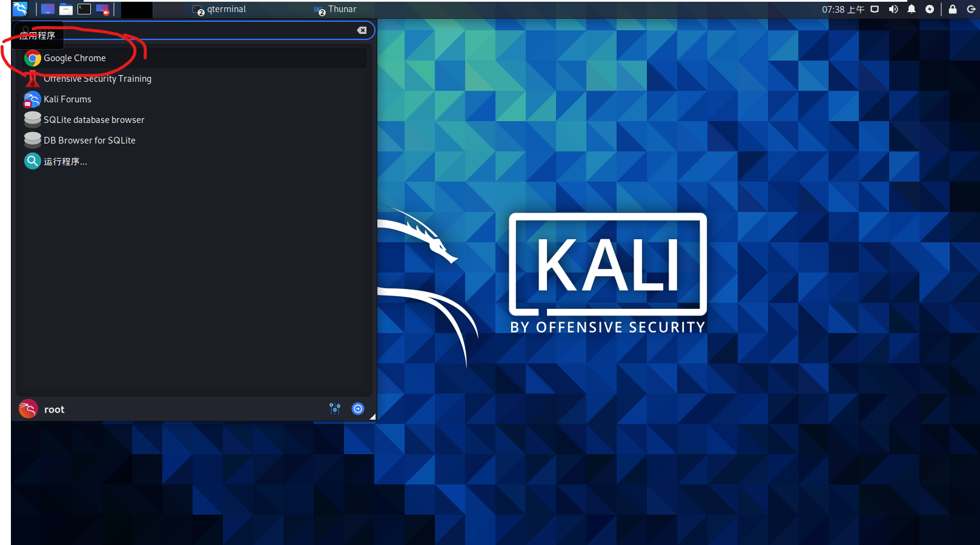Open the Kali dragon applications menu
The width and height of the screenshot is (980, 545).
(20, 8)
